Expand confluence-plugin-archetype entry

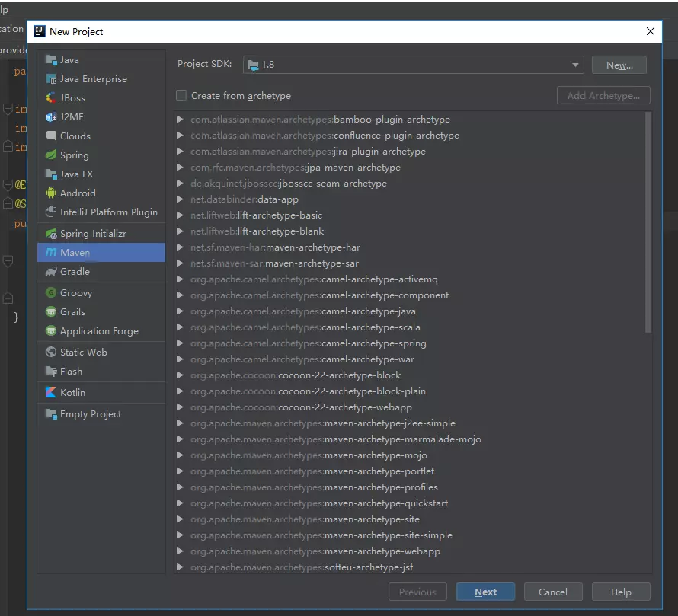point(181,136)
